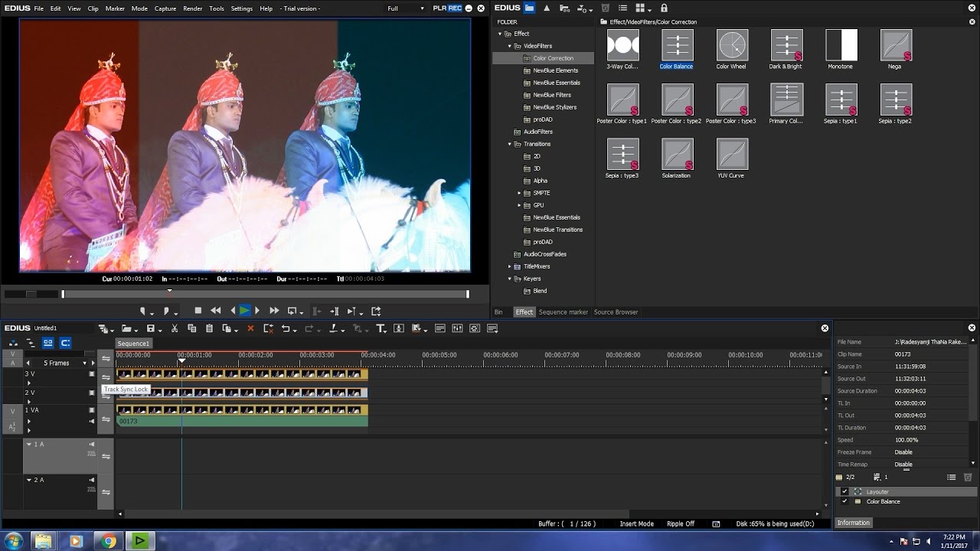Open the Settings menu
980x551 pixels.
242,8
